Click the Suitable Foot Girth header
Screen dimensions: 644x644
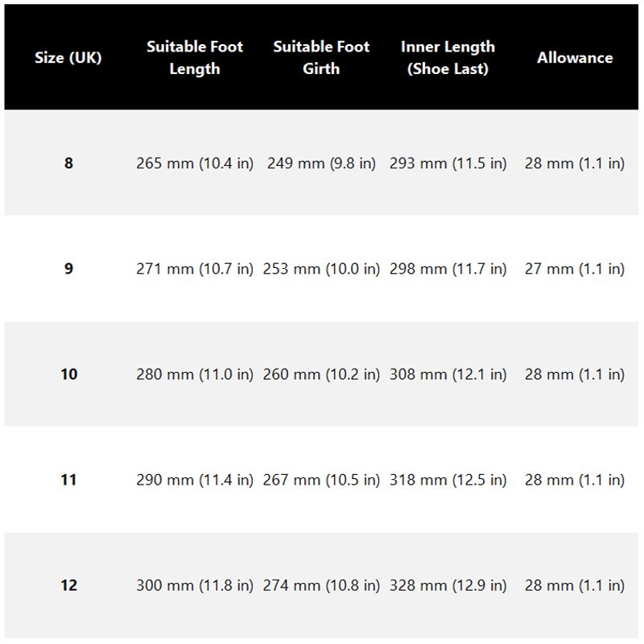[321, 57]
